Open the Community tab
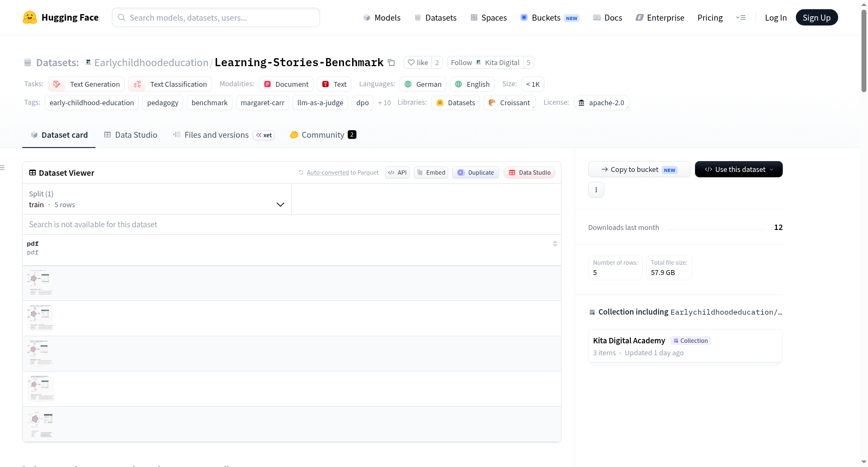Viewport: 868px width, 467px height. tap(323, 135)
